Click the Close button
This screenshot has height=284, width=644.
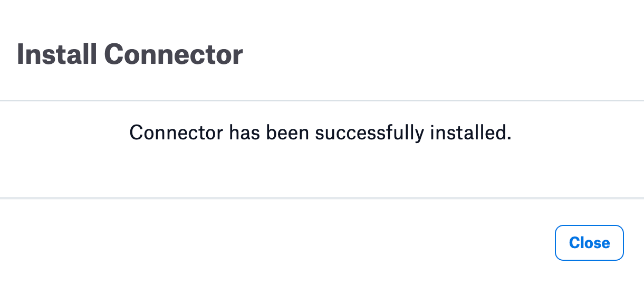click(589, 243)
